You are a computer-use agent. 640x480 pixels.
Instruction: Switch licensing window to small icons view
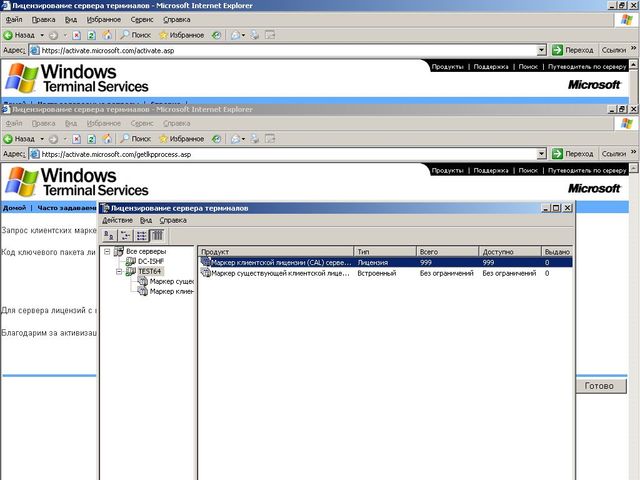click(x=125, y=236)
